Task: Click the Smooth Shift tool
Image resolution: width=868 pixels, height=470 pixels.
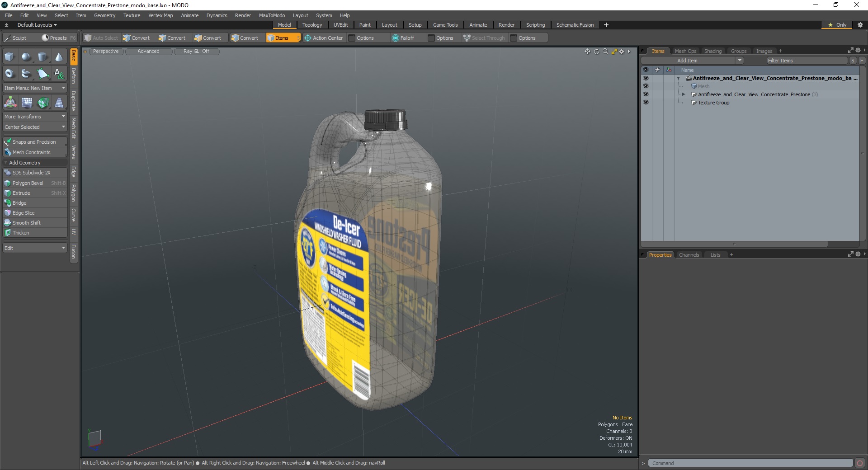Action: (35, 223)
